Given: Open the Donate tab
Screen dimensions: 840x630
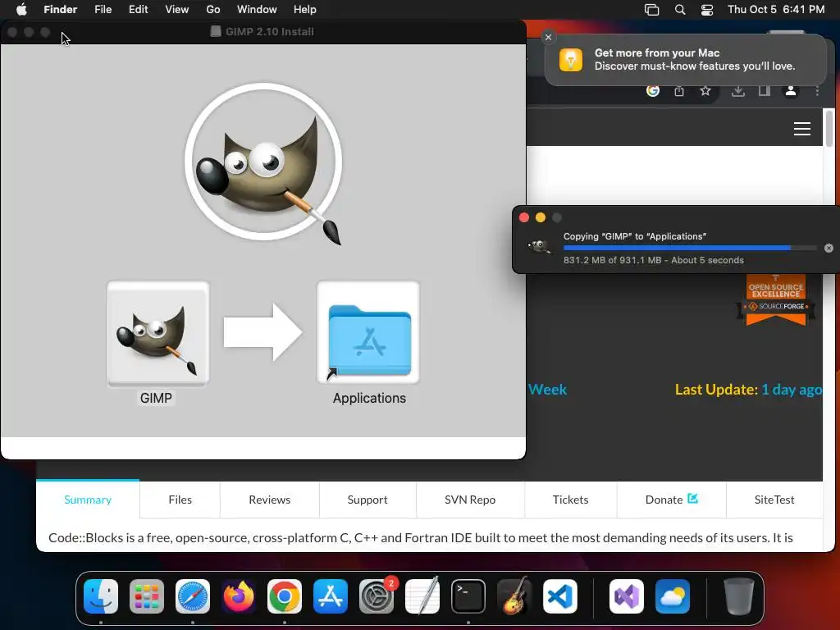Looking at the screenshot, I should 672,500.
